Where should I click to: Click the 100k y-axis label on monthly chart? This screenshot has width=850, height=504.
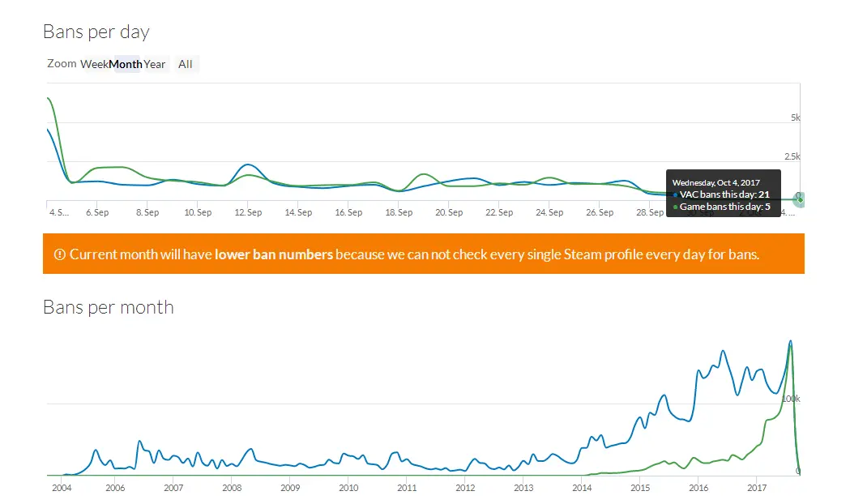(x=791, y=399)
